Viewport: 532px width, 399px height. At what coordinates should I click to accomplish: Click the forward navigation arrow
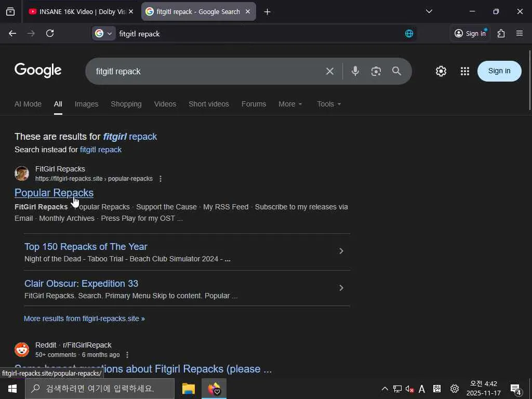click(31, 33)
